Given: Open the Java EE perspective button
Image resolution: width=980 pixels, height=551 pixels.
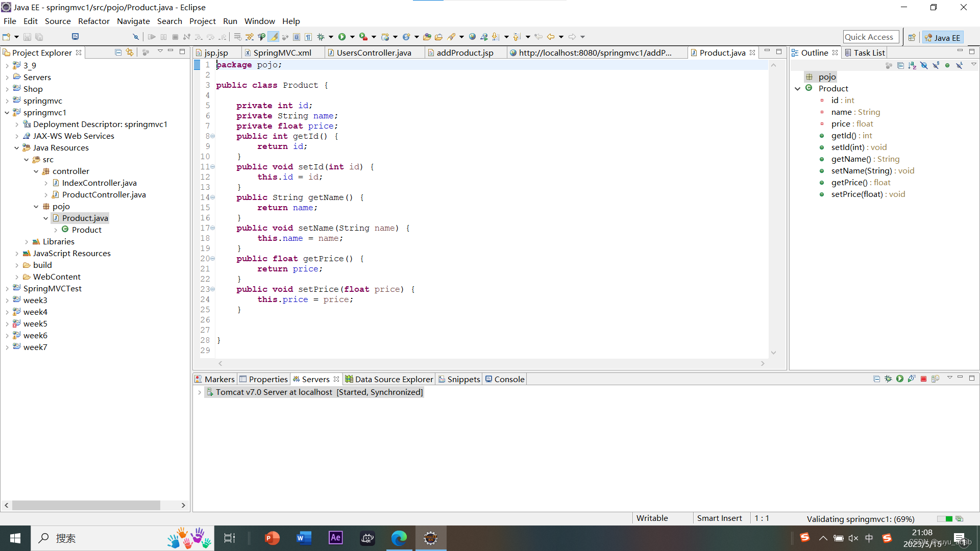Looking at the screenshot, I should pyautogui.click(x=942, y=37).
